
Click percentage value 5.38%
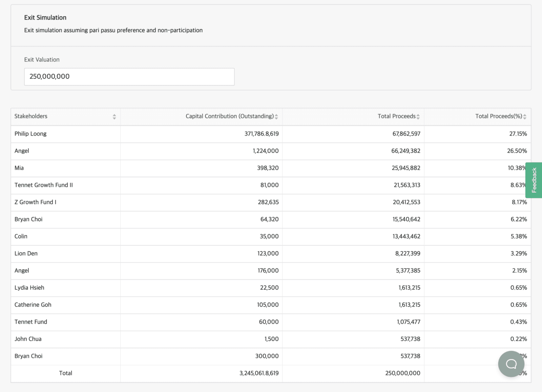(x=519, y=236)
